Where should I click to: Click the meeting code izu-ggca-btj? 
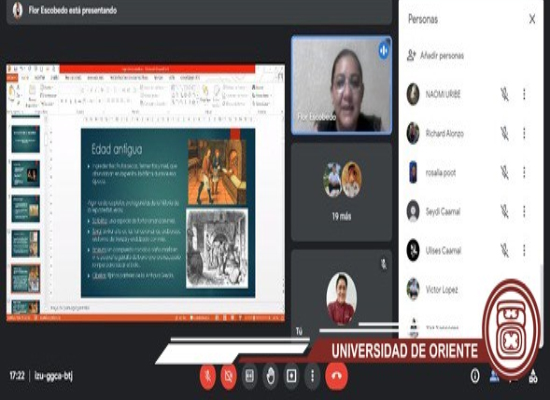coord(54,376)
